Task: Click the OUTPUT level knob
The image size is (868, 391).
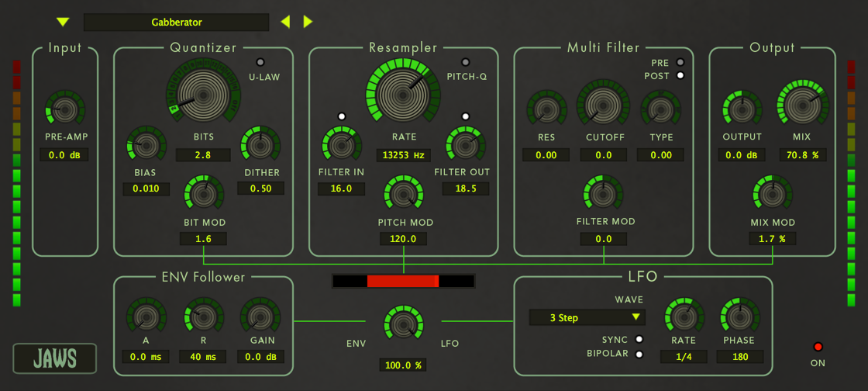Action: [x=742, y=110]
